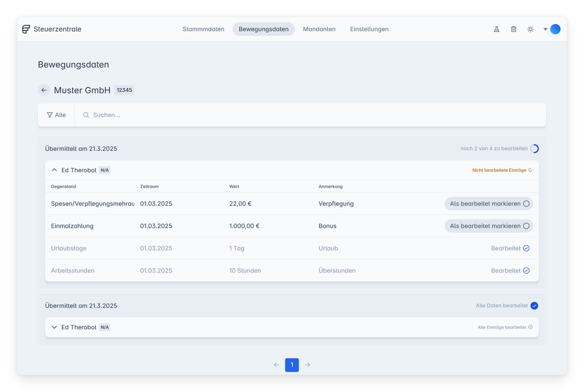
Task: Uncheck the Bearbeitet status for Arbeitsstunden
Action: coord(526,271)
